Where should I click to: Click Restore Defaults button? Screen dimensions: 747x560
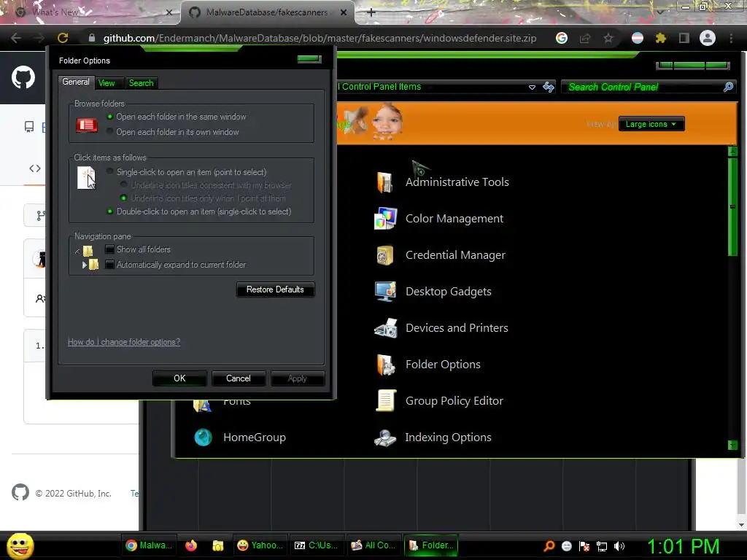tap(275, 289)
